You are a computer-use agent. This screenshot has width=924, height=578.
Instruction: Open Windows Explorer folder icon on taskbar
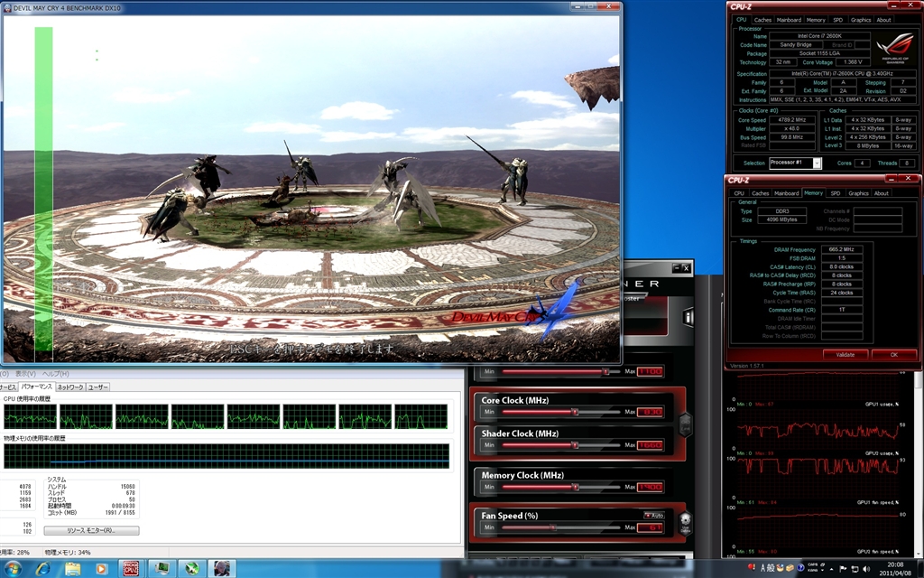[x=72, y=569]
